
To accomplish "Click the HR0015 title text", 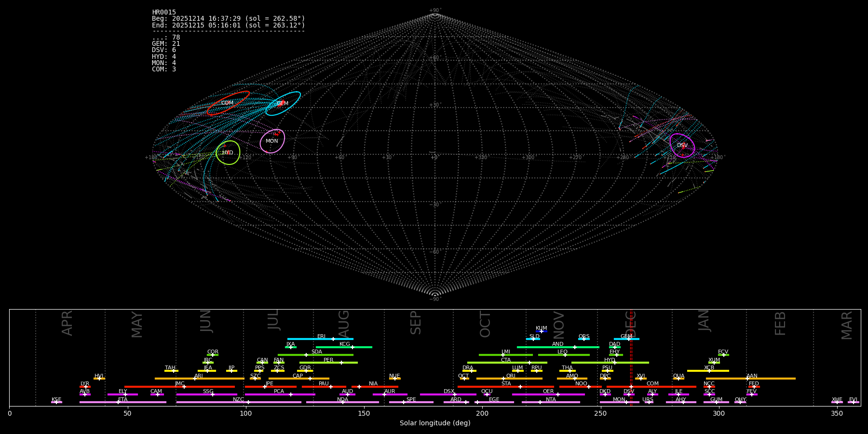I will (x=164, y=12).
